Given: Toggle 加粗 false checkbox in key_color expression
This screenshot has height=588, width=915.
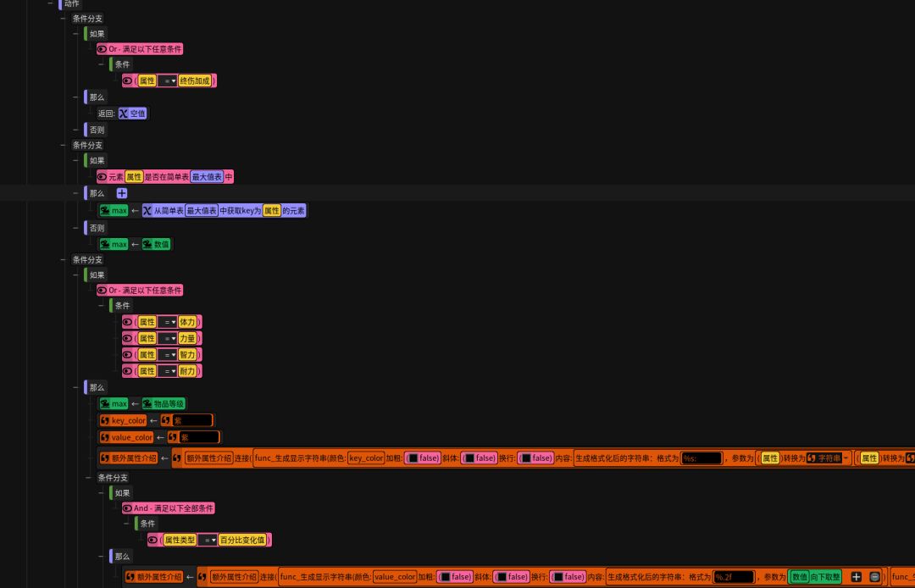Looking at the screenshot, I should tap(413, 458).
